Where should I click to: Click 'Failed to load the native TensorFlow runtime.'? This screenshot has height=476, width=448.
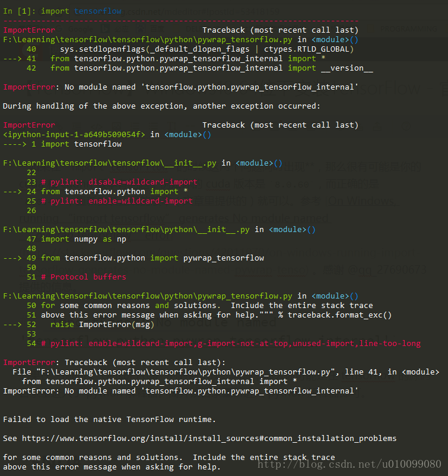pyautogui.click(x=110, y=419)
